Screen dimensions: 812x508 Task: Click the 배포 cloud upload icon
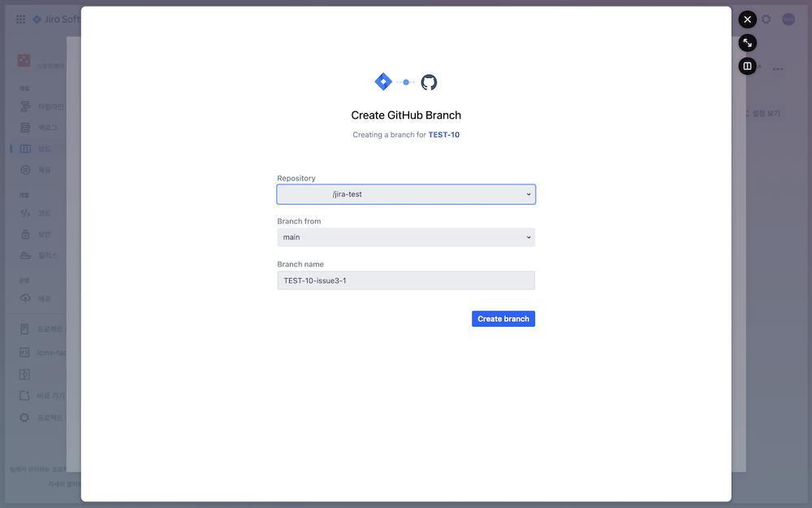[25, 298]
